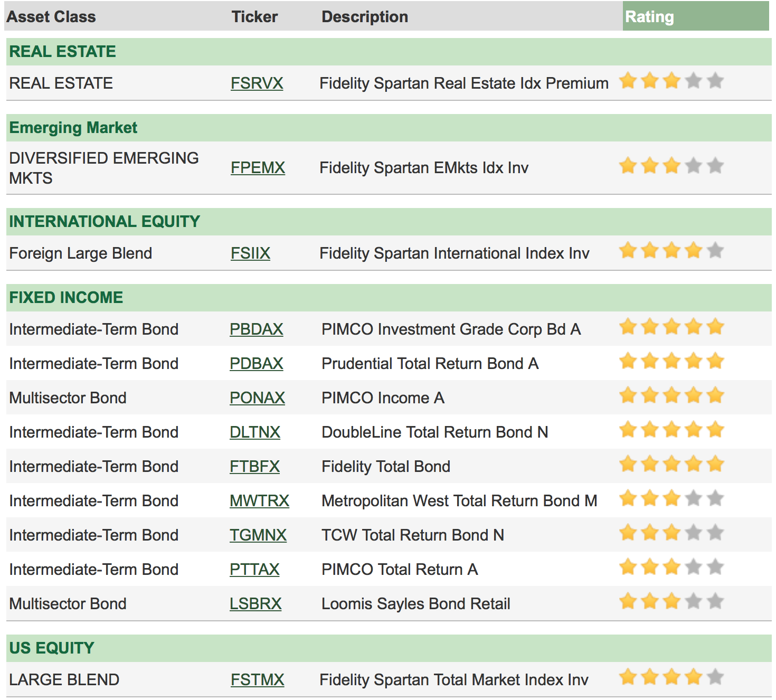The height and width of the screenshot is (700, 776).
Task: Open the TGMNX ticker link
Action: coord(258,535)
